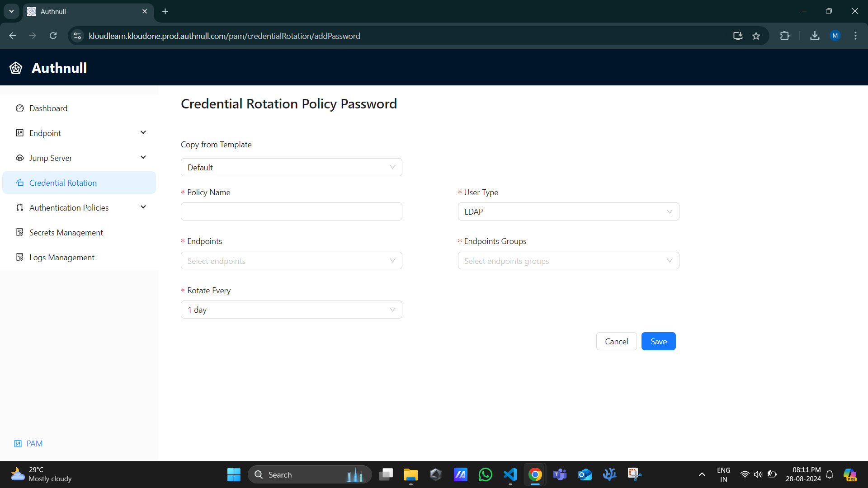
Task: Click the Secrets Management icon in sidebar
Action: [x=21, y=232]
